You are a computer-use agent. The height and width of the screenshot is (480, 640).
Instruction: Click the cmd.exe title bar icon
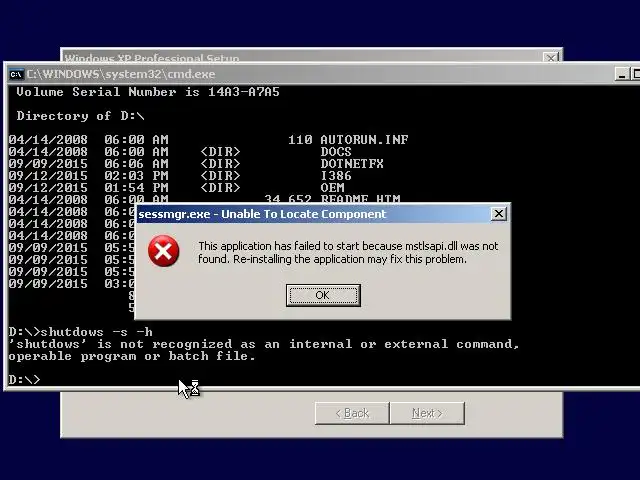coord(16,74)
